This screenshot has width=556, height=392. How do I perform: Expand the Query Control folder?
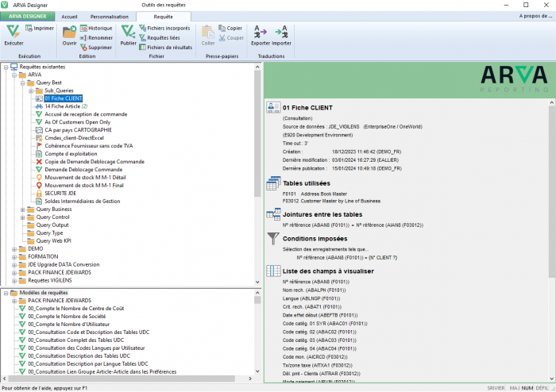point(23,217)
